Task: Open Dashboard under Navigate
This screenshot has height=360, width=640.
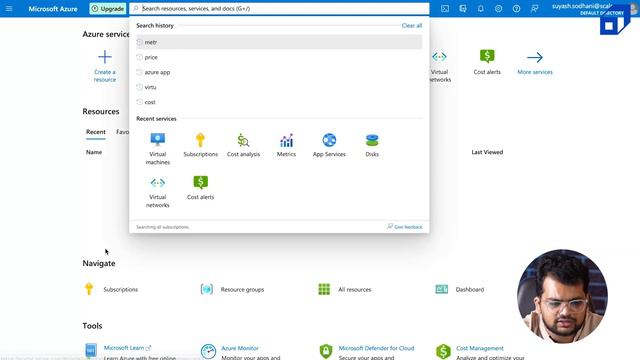Action: click(x=460, y=289)
